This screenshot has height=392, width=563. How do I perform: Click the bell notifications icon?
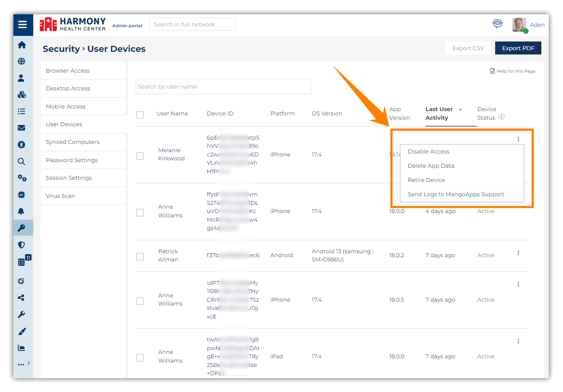tap(21, 211)
